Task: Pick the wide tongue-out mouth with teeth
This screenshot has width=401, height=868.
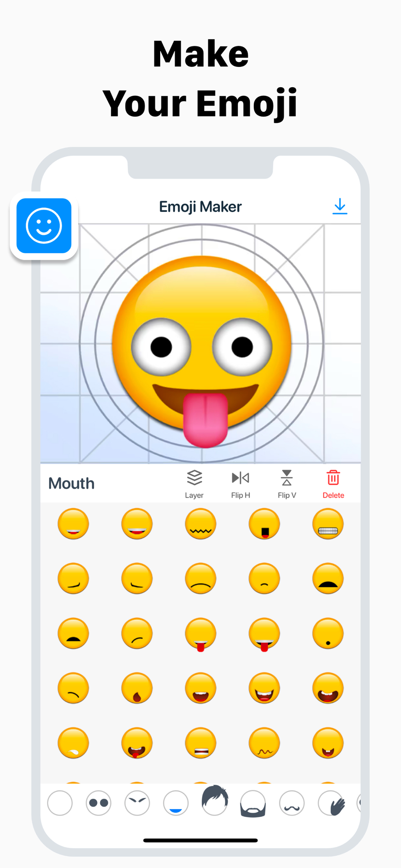Action: pyautogui.click(x=264, y=634)
